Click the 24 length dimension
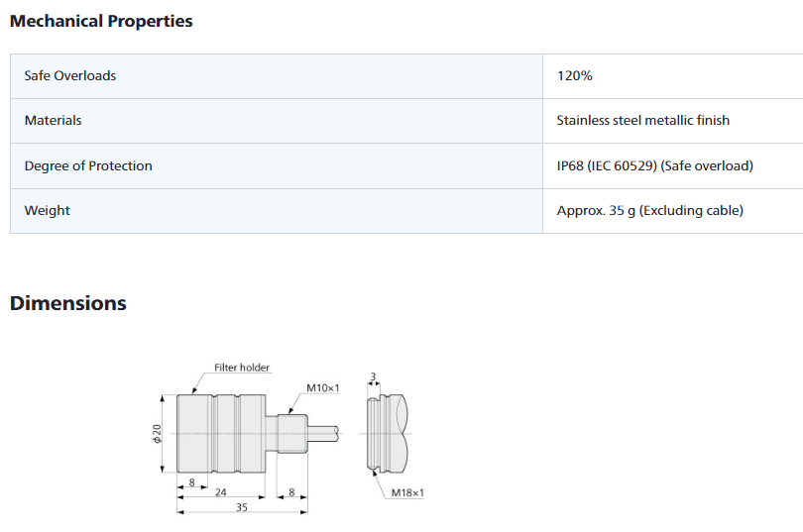The height and width of the screenshot is (532, 803). pos(221,491)
